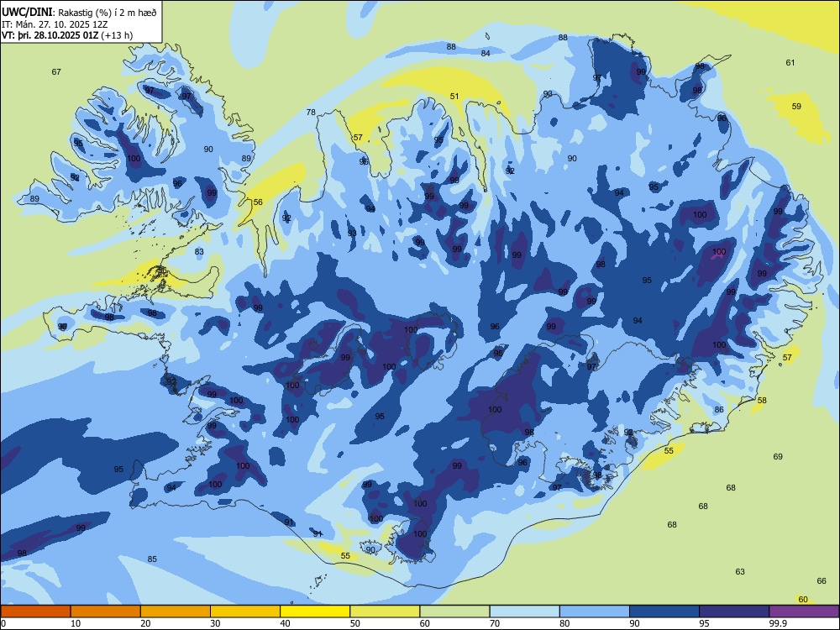Click the map value '83' in Breiðafjörður bay
The width and height of the screenshot is (840, 630).
199,251
